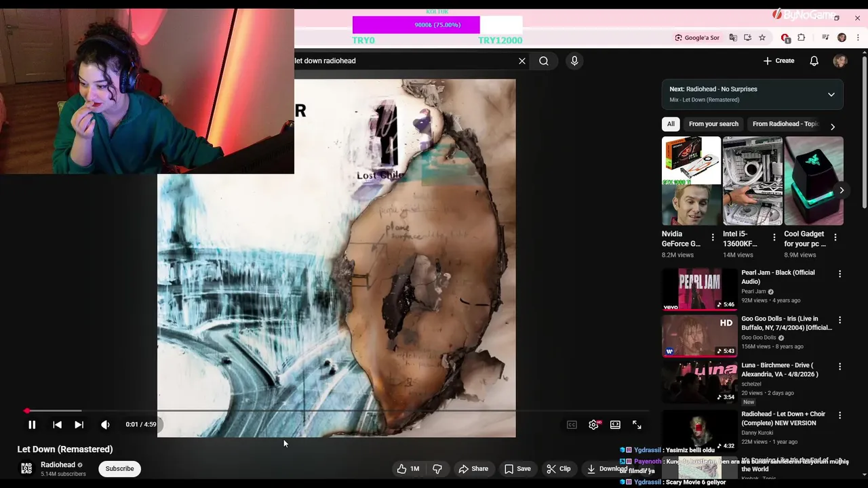Run the YouTube search with magnifier
868x488 pixels.
point(544,61)
